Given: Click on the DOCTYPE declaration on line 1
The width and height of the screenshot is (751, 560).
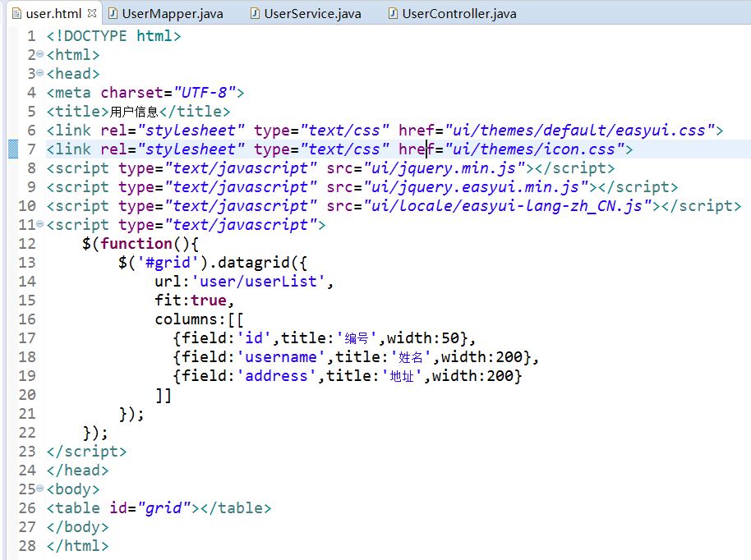Looking at the screenshot, I should (x=114, y=36).
